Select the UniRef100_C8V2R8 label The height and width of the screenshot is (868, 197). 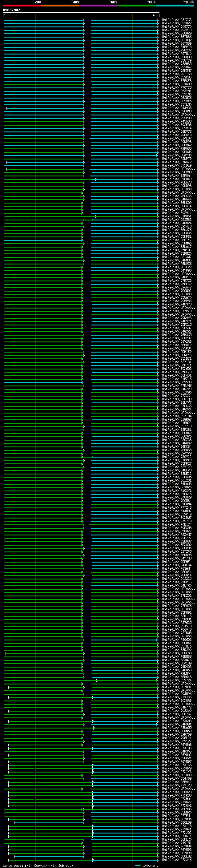click(x=176, y=341)
